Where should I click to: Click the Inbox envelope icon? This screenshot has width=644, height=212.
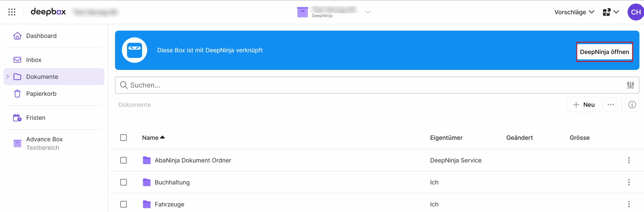tap(17, 60)
